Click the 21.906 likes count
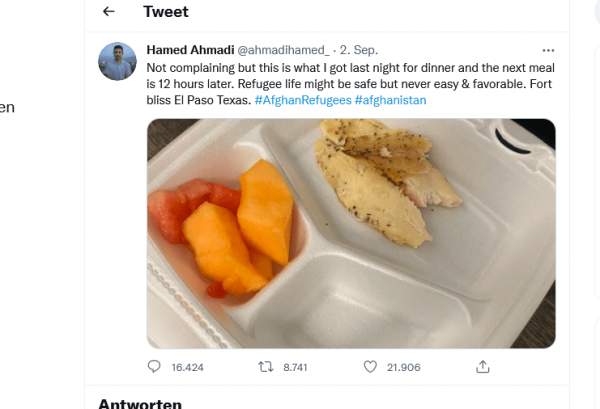This screenshot has height=409, width=600. click(x=406, y=367)
